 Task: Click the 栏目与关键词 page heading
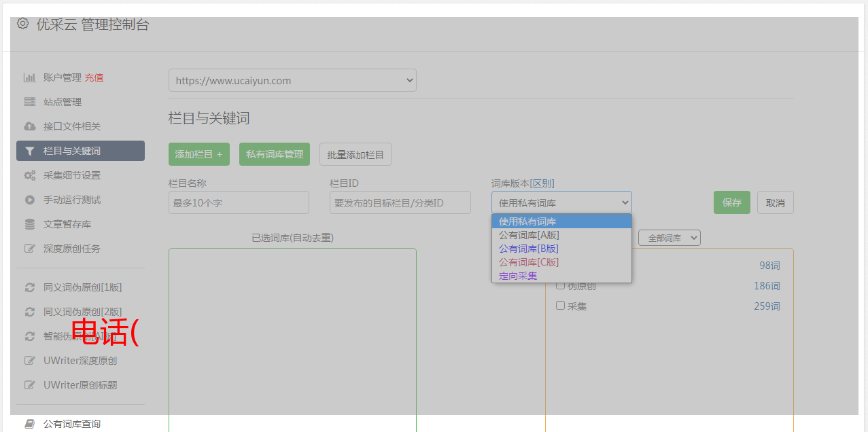209,118
